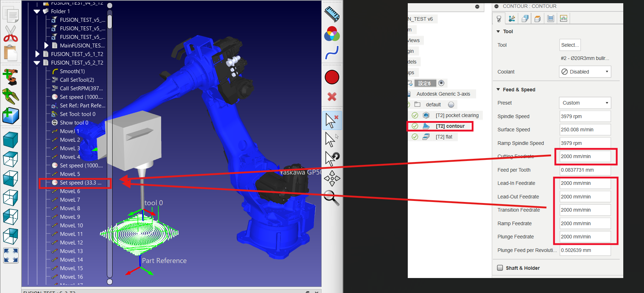The width and height of the screenshot is (644, 293).
Task: Click the tool Select... button
Action: pyautogui.click(x=569, y=45)
